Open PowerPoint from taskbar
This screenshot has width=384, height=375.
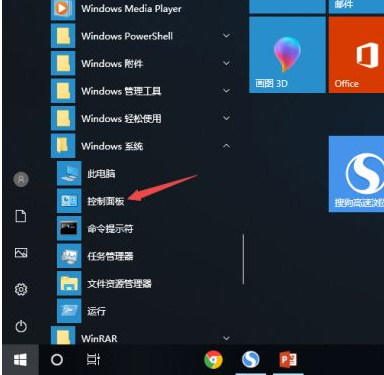tap(288, 360)
